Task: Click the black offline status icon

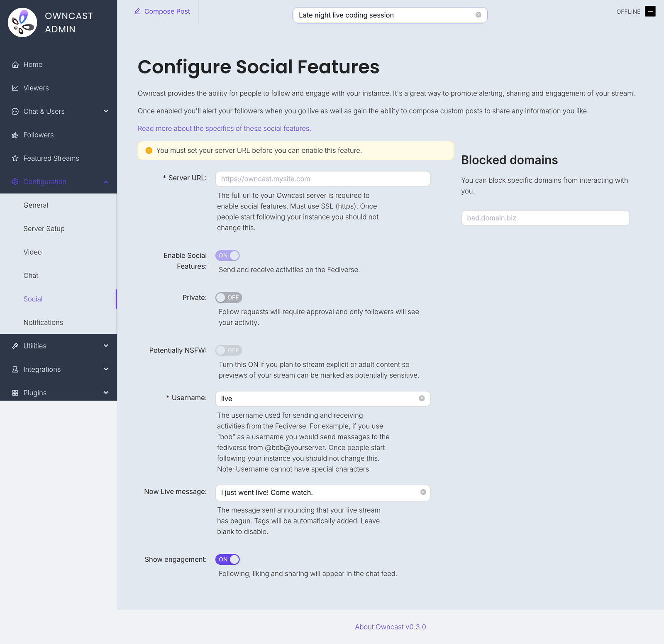Action: tap(650, 11)
